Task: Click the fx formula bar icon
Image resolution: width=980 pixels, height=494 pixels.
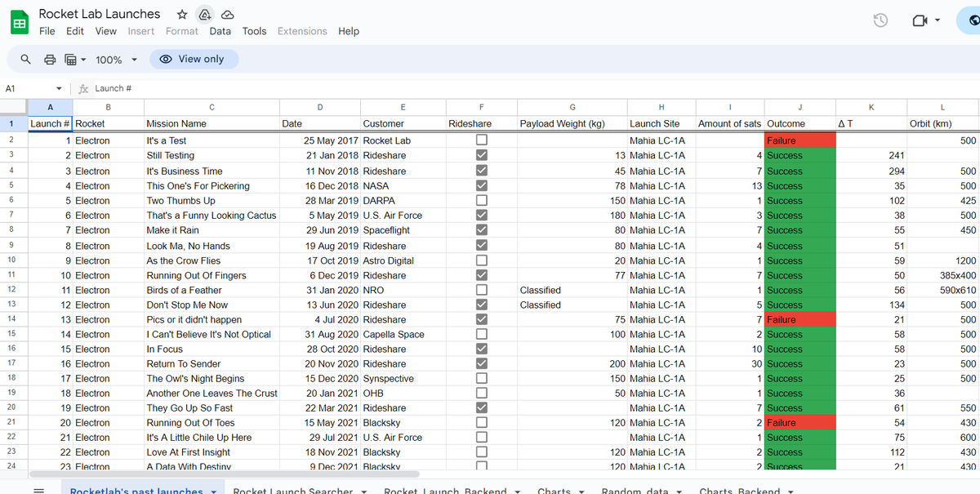Action: [x=83, y=88]
